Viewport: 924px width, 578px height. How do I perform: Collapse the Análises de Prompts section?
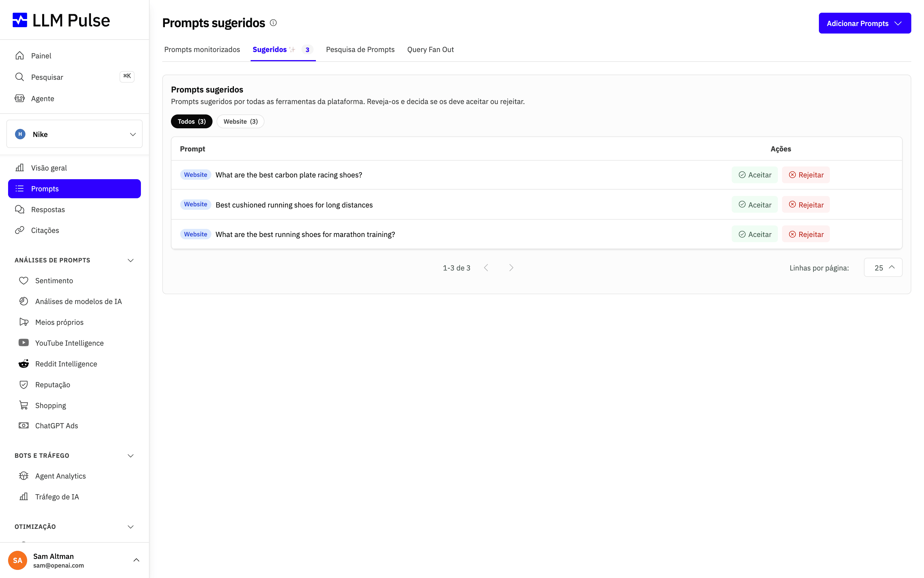[131, 260]
